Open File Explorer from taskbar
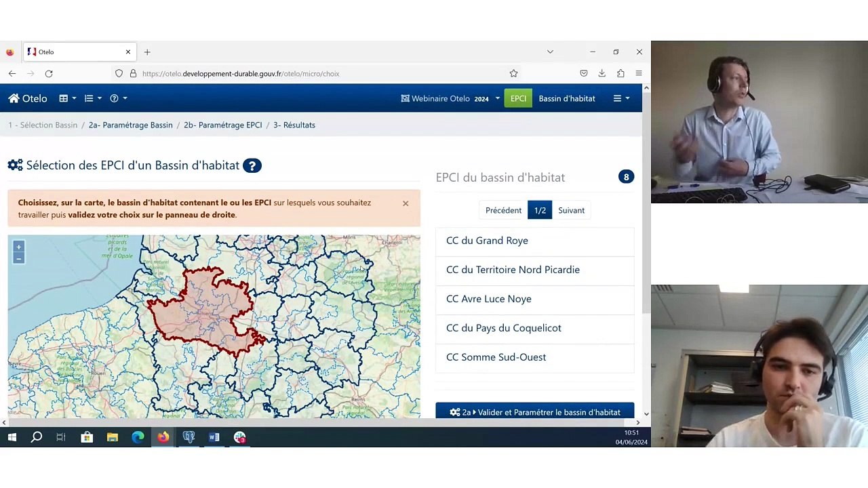Viewport: 868px width, 488px height. pyautogui.click(x=113, y=437)
